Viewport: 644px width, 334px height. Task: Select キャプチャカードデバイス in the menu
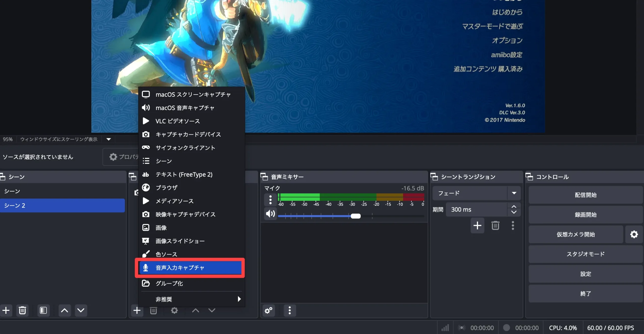(191, 135)
